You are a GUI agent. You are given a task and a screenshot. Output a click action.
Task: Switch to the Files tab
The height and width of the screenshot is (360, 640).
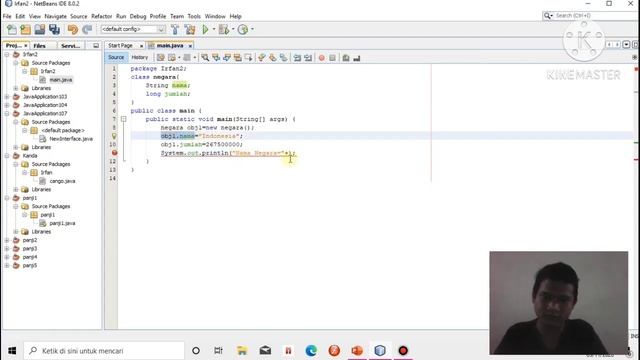[40, 46]
